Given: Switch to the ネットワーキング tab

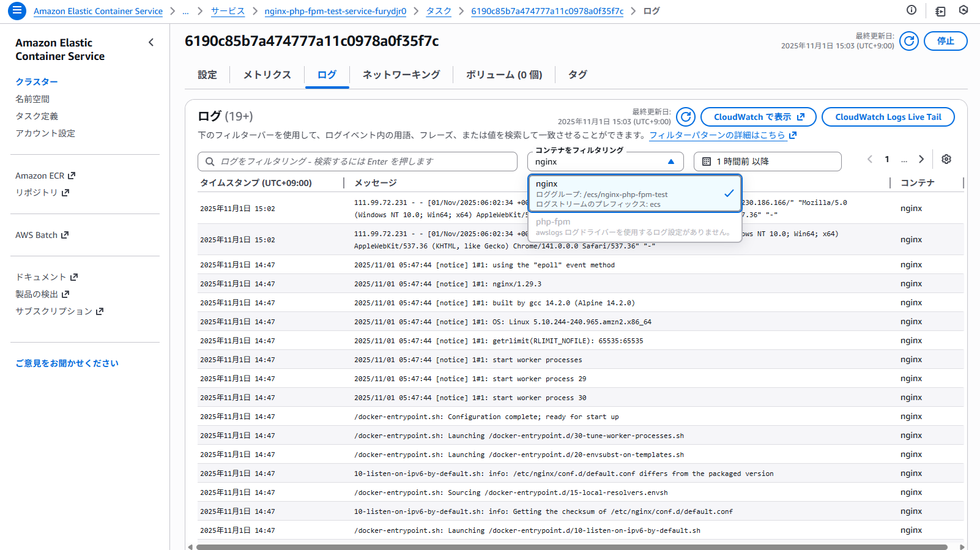Looking at the screenshot, I should coord(401,75).
